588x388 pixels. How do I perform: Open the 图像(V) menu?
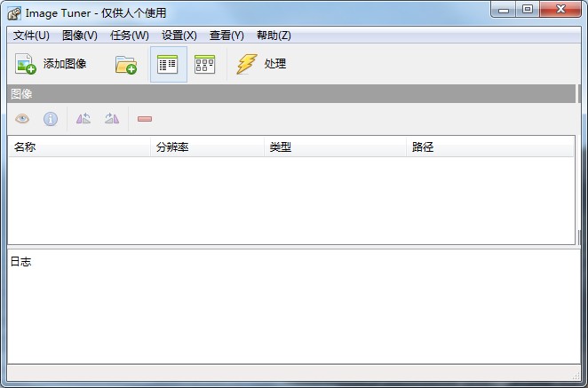(80, 36)
